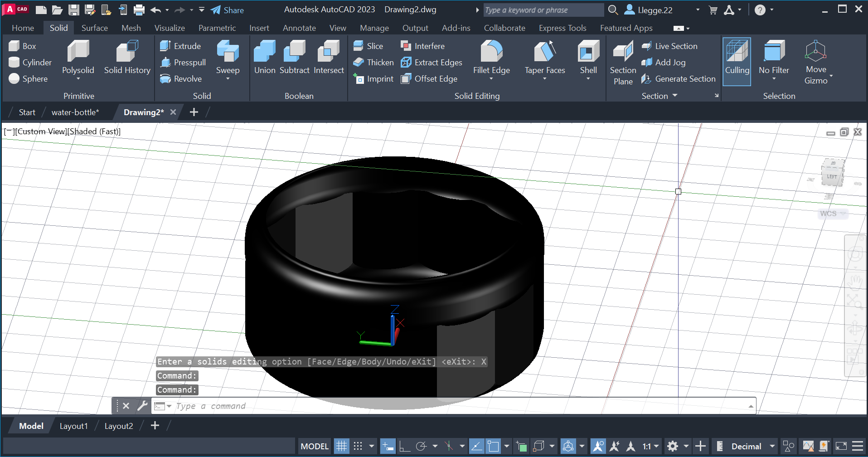Toggle clean screen mode in status bar
868x457 pixels.
841,446
